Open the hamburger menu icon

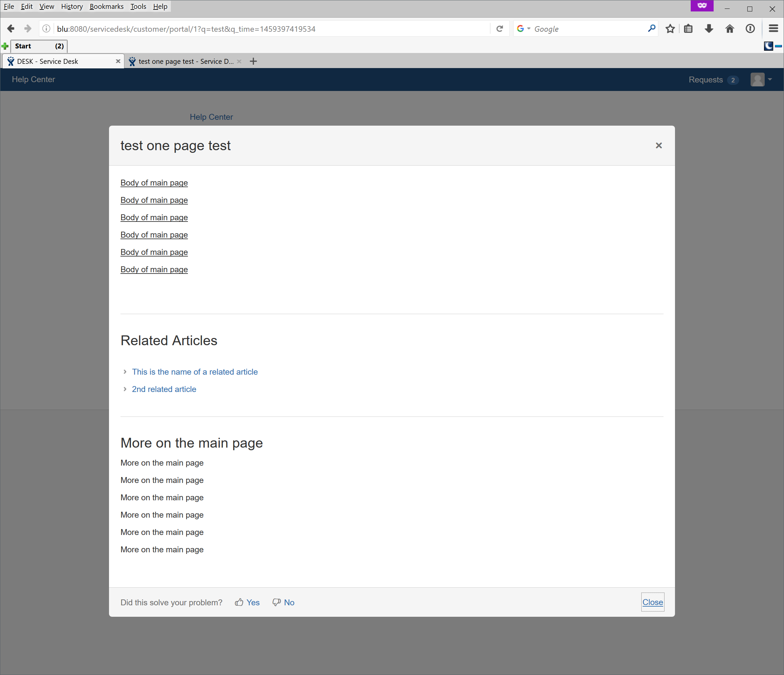tap(774, 29)
